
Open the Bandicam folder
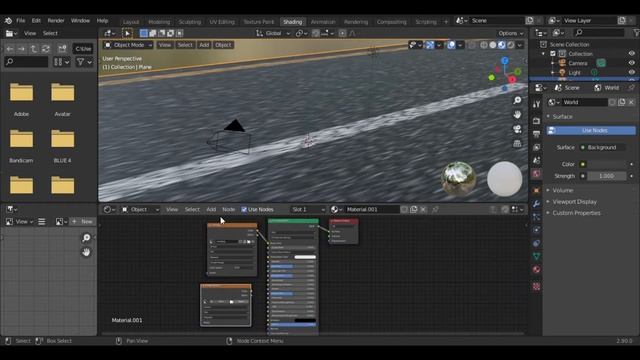pyautogui.click(x=21, y=146)
